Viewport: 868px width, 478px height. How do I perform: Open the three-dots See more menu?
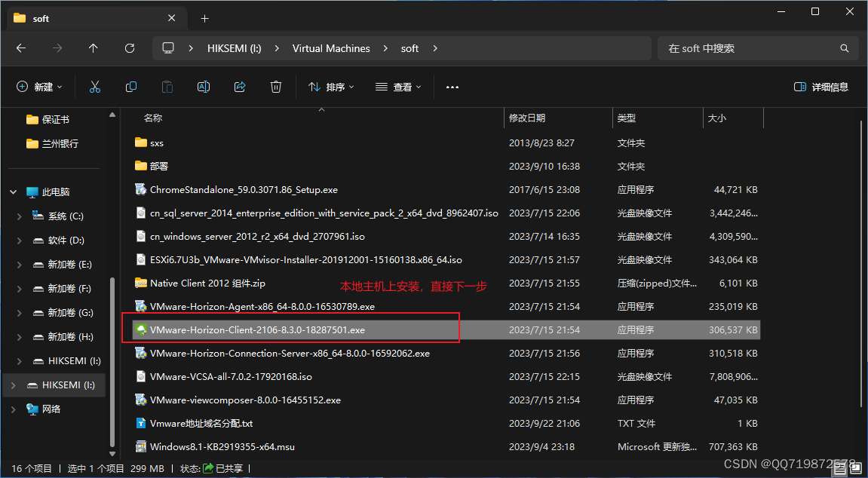pyautogui.click(x=452, y=87)
